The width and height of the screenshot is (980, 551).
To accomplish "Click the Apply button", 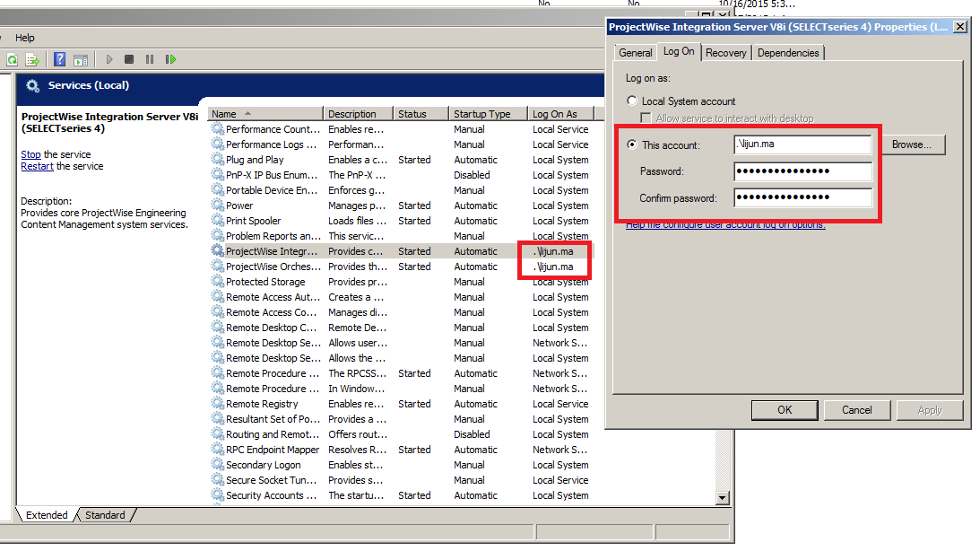I will (930, 410).
